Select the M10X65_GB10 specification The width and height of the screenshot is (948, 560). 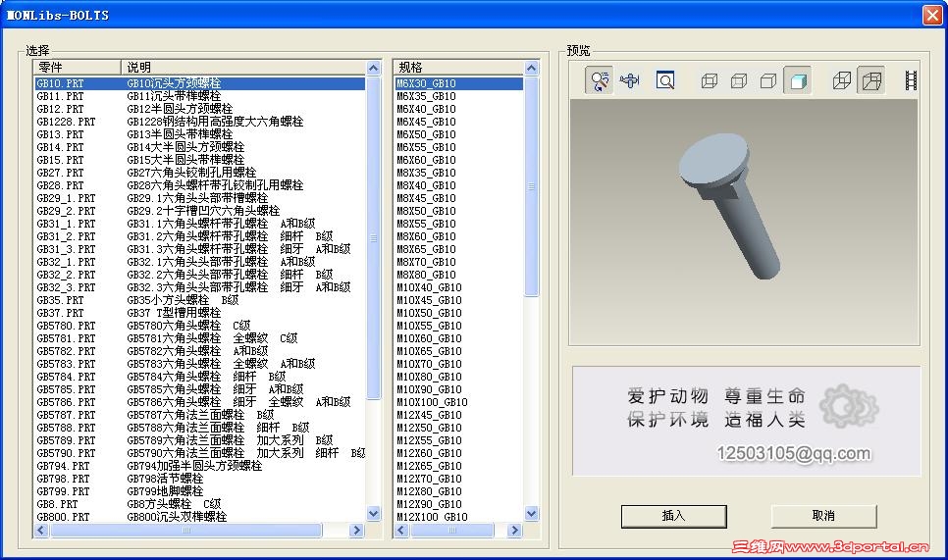coord(459,351)
